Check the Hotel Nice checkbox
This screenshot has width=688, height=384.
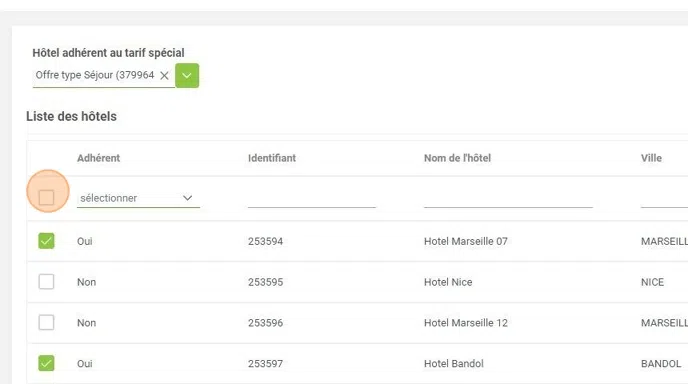pyautogui.click(x=47, y=282)
